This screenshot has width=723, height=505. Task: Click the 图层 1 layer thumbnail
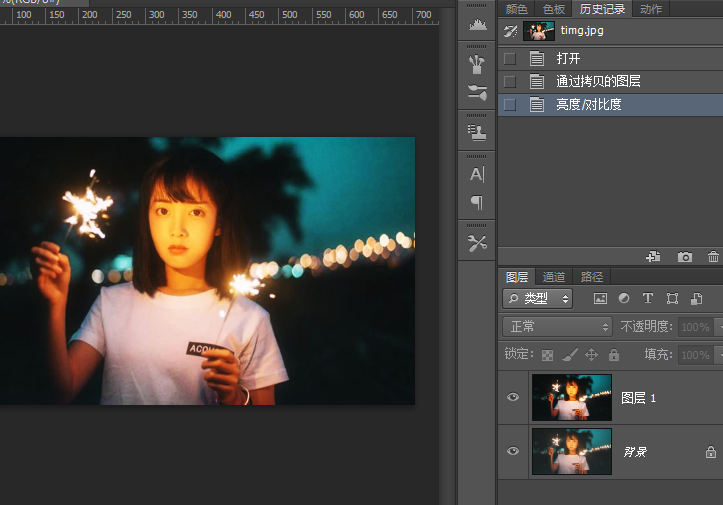pyautogui.click(x=571, y=397)
